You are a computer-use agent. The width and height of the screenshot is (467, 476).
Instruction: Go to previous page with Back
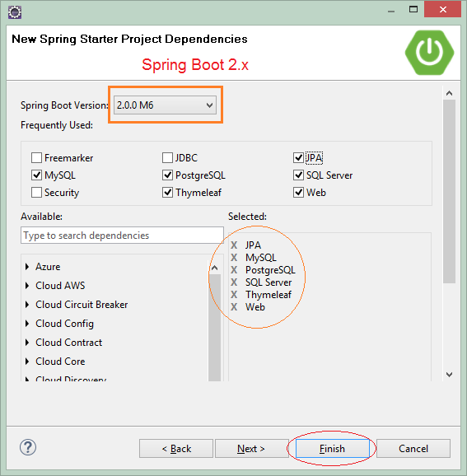point(176,448)
